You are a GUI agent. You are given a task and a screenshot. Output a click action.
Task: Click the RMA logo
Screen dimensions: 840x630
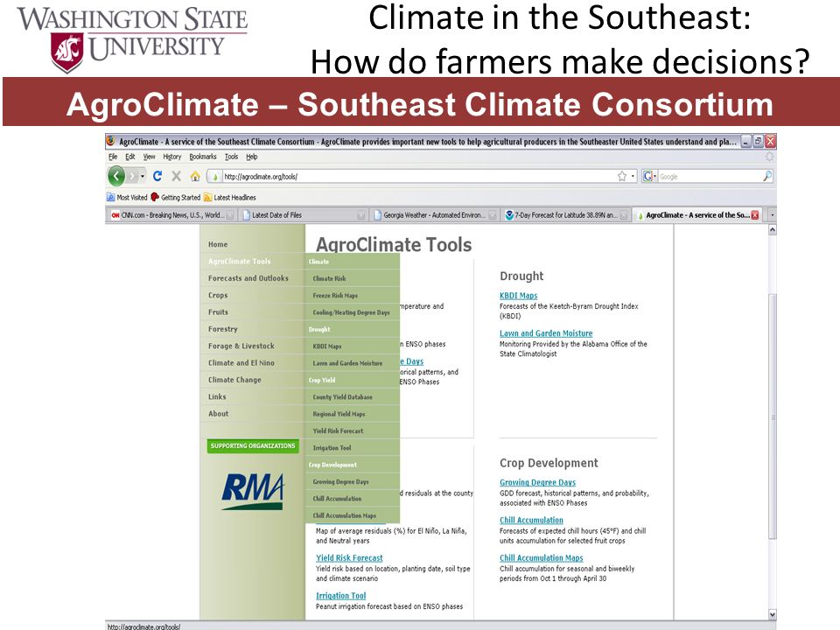[253, 491]
